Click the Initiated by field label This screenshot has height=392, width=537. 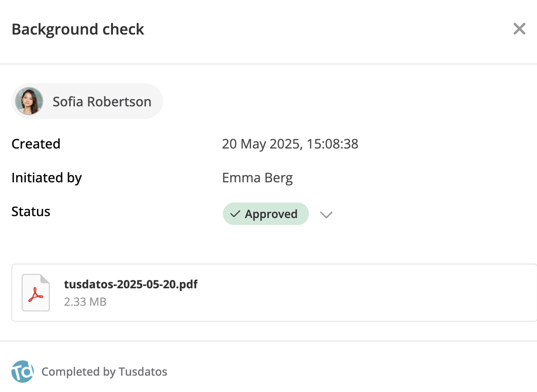point(47,178)
